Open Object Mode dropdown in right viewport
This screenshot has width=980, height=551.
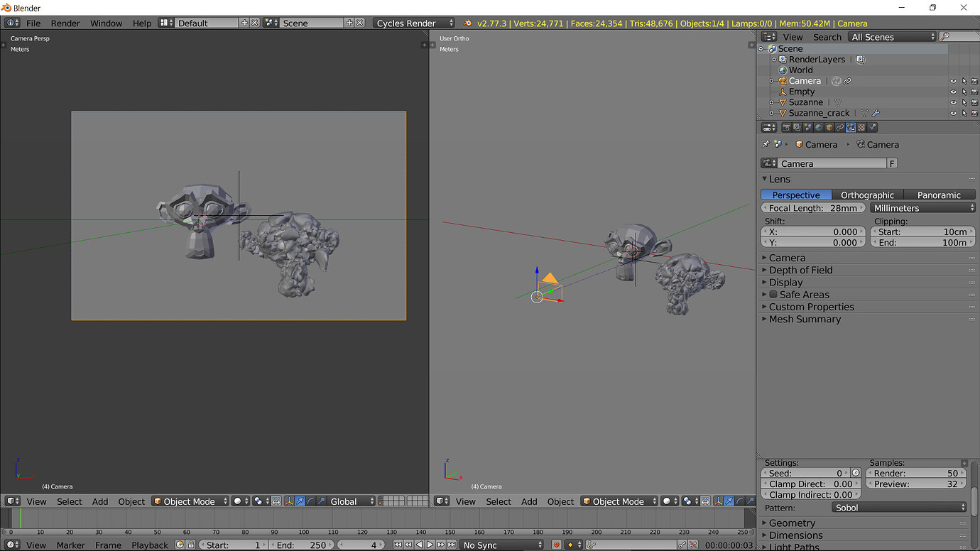[619, 501]
